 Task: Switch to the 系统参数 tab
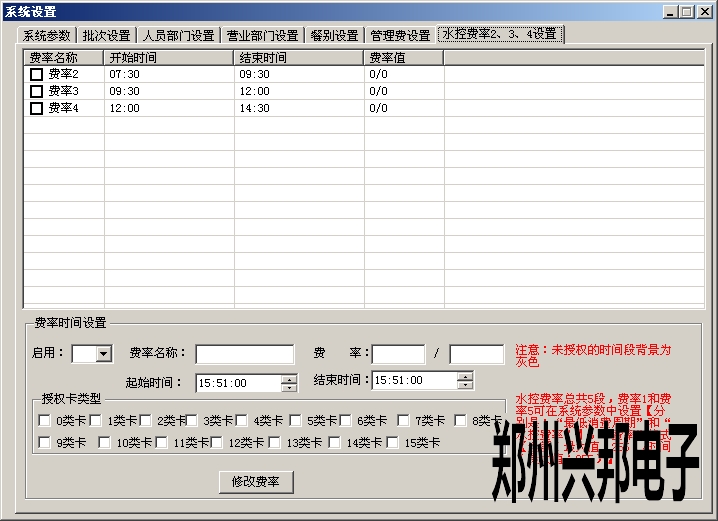coord(49,35)
